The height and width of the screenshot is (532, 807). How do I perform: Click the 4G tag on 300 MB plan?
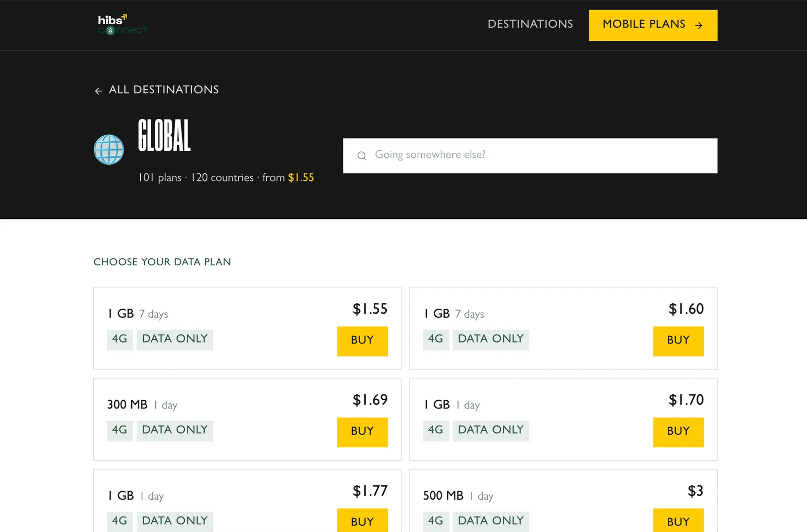tap(120, 431)
